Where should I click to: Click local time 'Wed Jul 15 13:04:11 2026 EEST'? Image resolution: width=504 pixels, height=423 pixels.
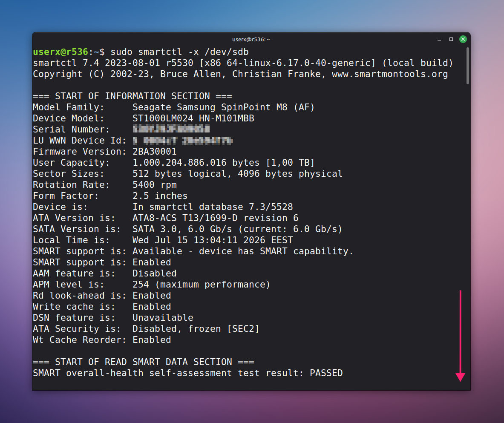(x=213, y=240)
